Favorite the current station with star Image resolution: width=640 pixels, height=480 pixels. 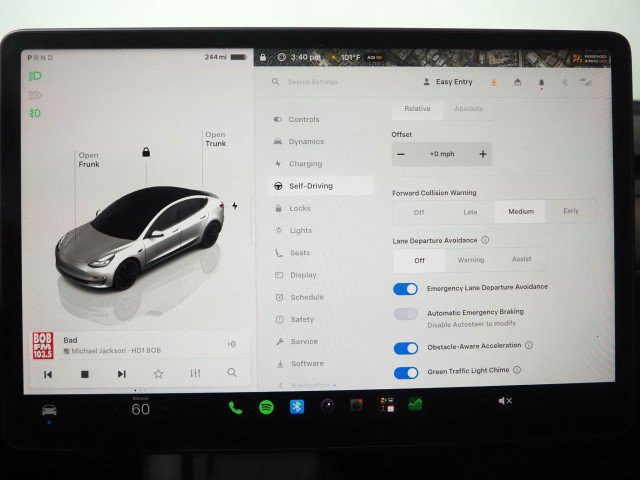[158, 373]
